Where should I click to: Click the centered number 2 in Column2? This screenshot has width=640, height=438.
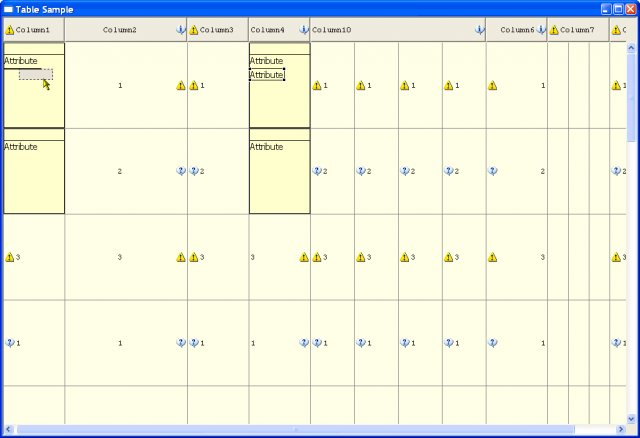[120, 171]
